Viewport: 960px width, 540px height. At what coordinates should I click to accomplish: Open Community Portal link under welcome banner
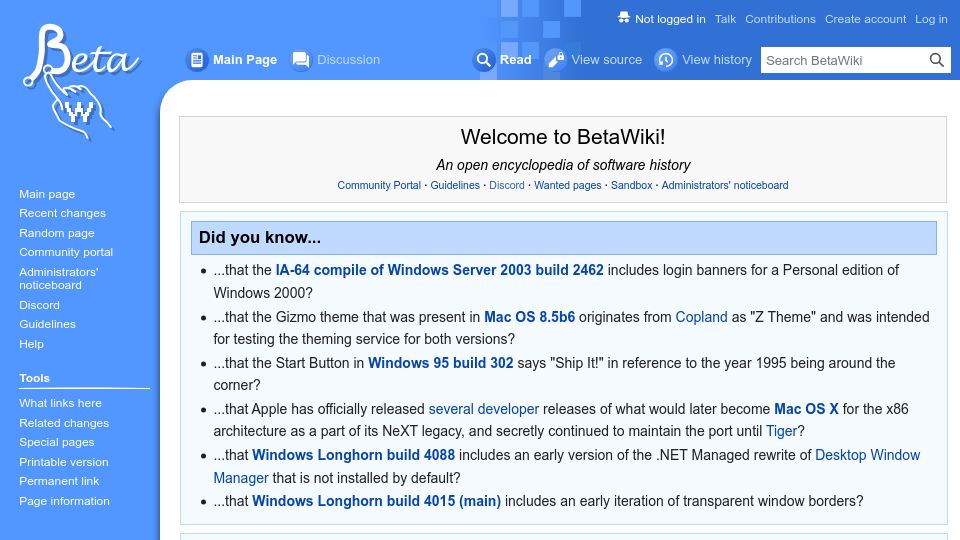click(x=379, y=185)
